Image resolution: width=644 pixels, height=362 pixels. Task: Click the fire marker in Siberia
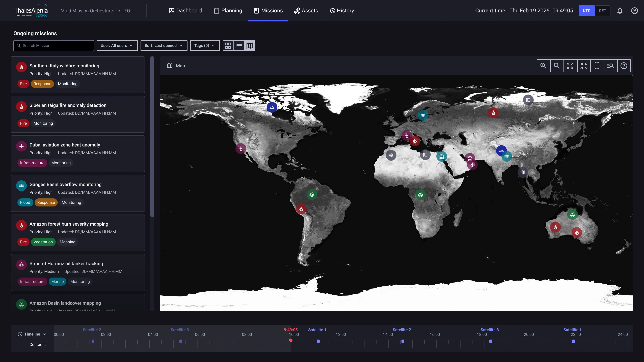[494, 113]
